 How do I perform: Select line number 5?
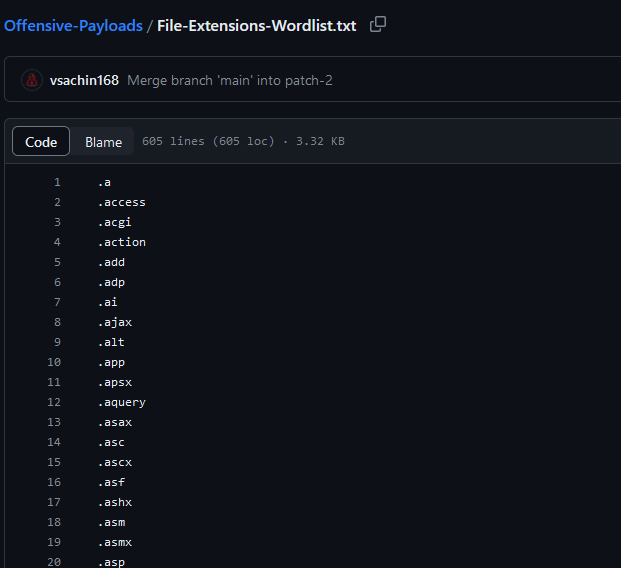(x=57, y=262)
